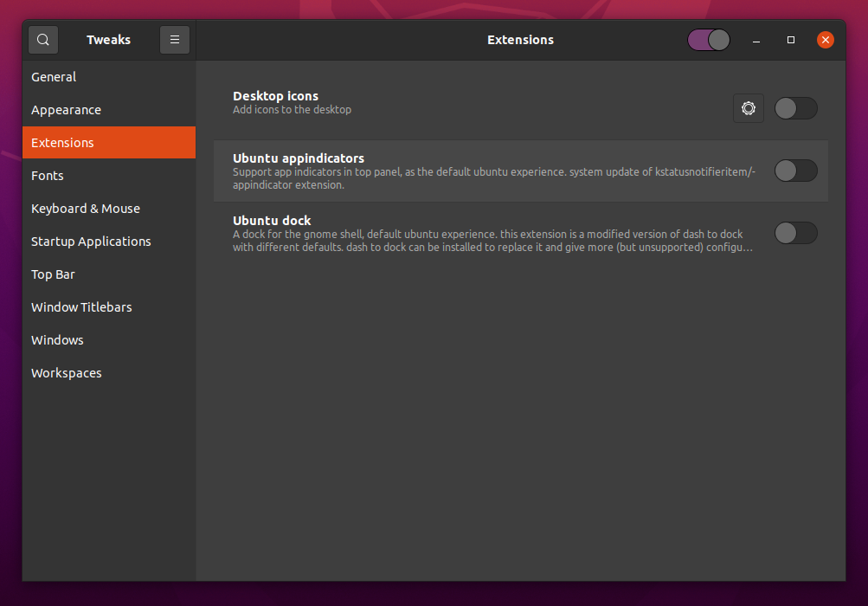Open Top Bar settings
This screenshot has width=868, height=606.
(x=109, y=274)
